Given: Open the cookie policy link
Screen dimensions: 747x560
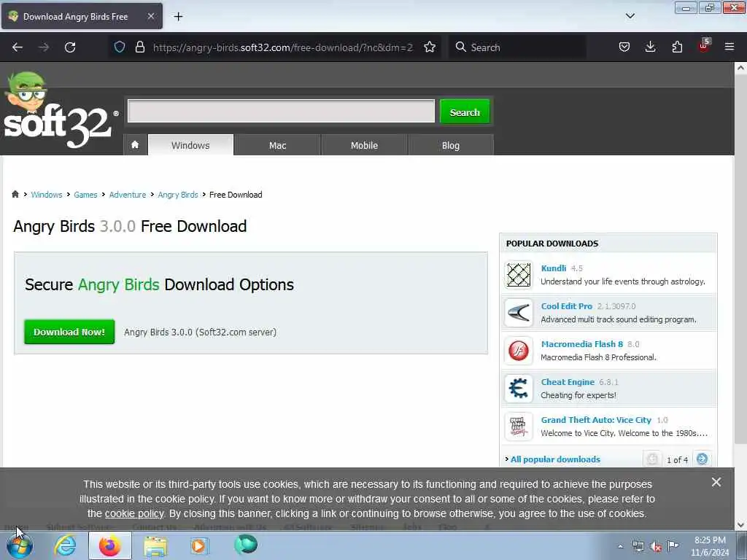Looking at the screenshot, I should pyautogui.click(x=134, y=514).
